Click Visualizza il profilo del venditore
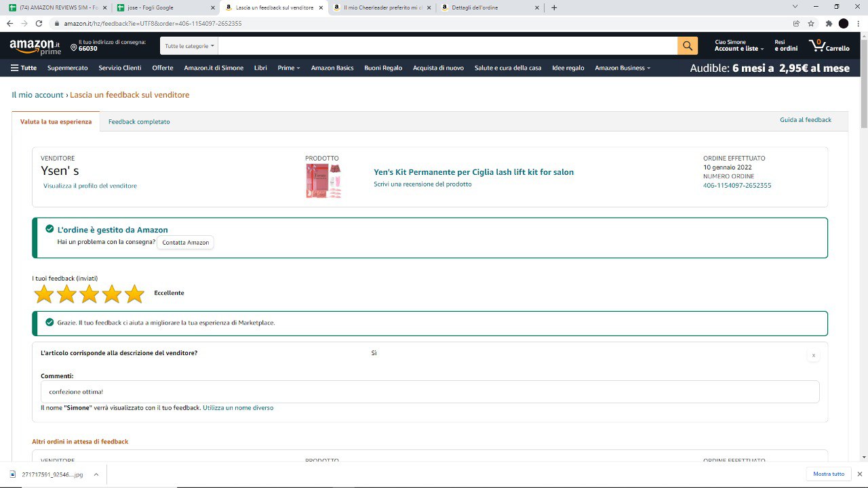 90,186
